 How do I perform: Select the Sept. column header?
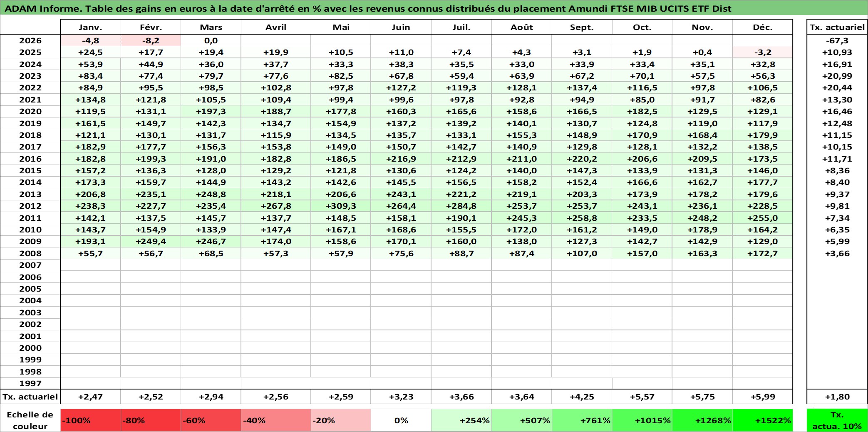point(582,27)
